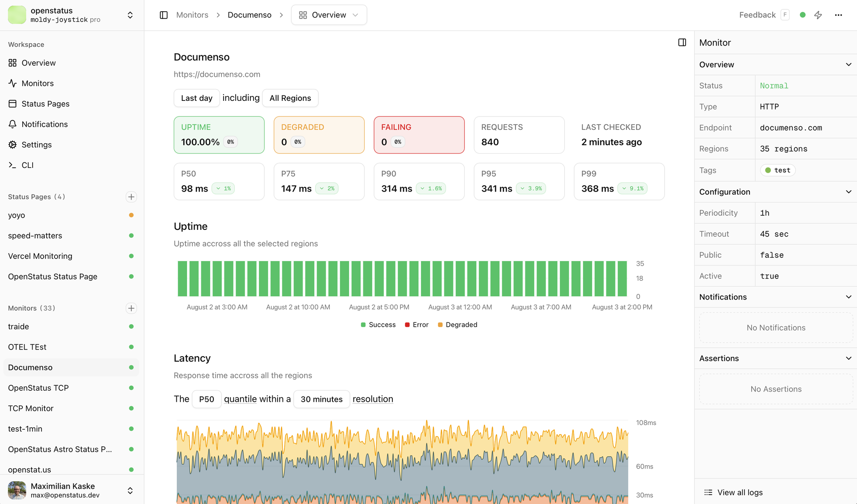
Task: Click the Notifications bell icon
Action: [12, 124]
